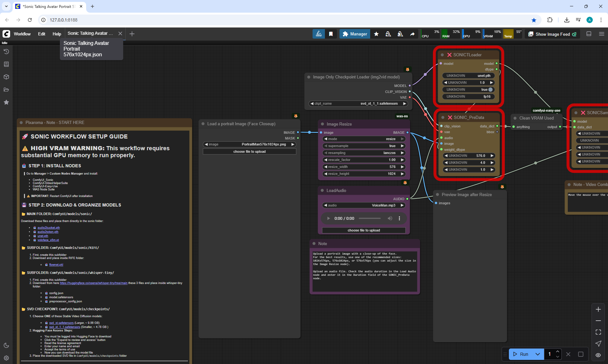
Task: Fit view with the frame icon
Action: coord(598,332)
